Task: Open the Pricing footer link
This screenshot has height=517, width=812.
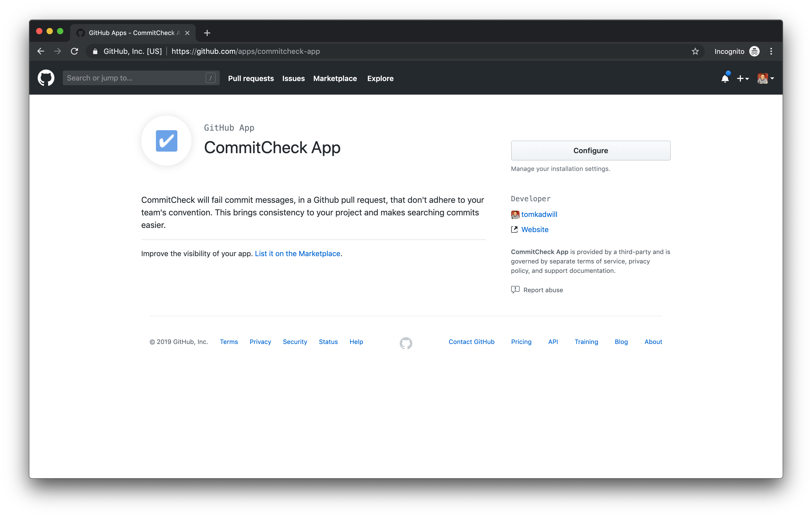Action: tap(521, 342)
